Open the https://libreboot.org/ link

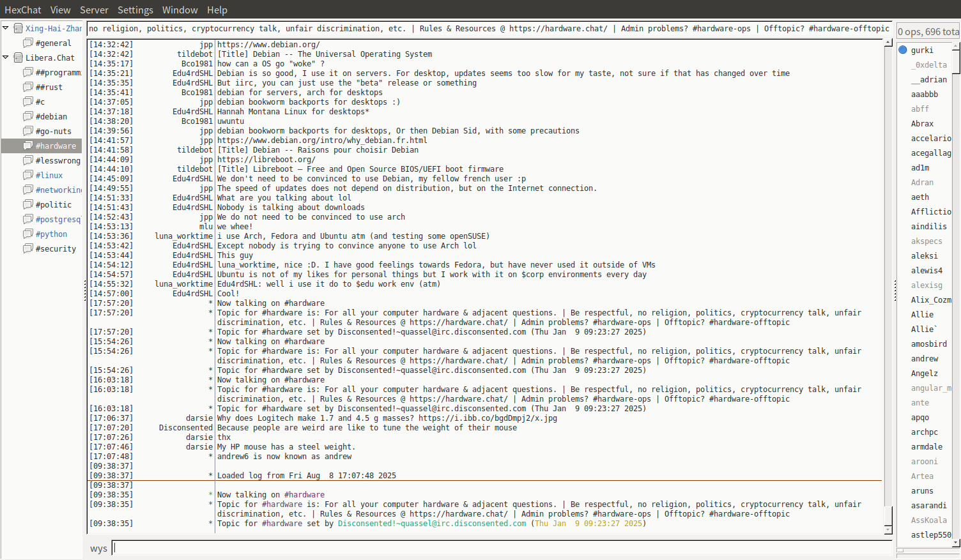[x=266, y=160]
